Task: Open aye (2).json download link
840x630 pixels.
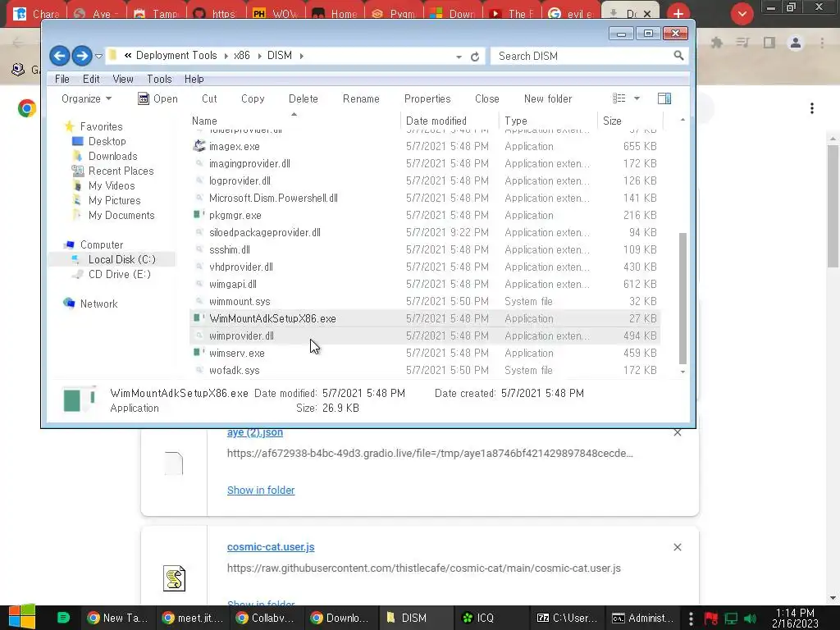Action: tap(255, 432)
